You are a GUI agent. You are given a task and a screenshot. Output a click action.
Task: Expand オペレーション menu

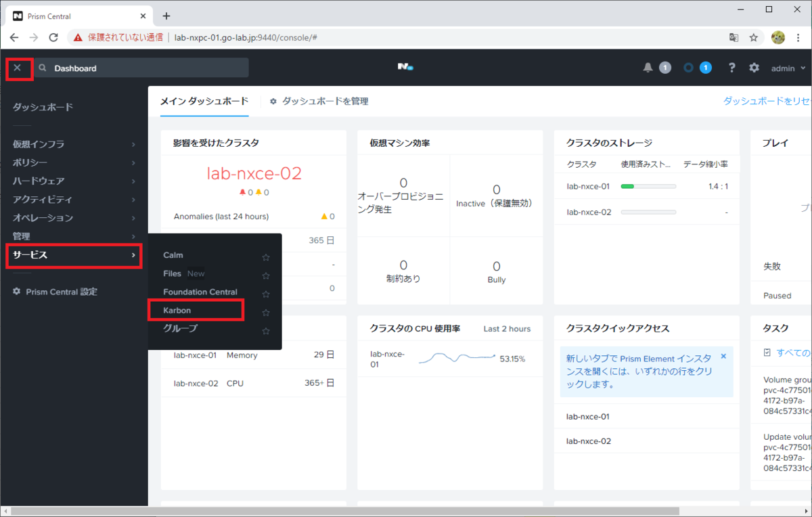(x=74, y=218)
